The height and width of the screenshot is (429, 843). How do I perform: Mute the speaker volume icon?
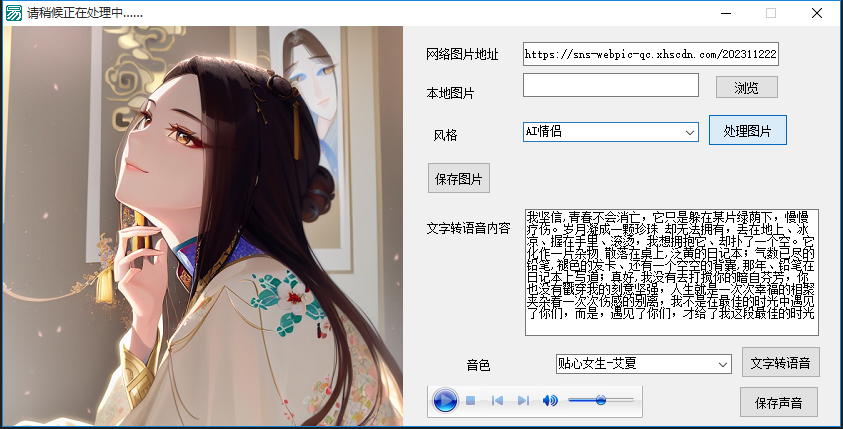549,401
